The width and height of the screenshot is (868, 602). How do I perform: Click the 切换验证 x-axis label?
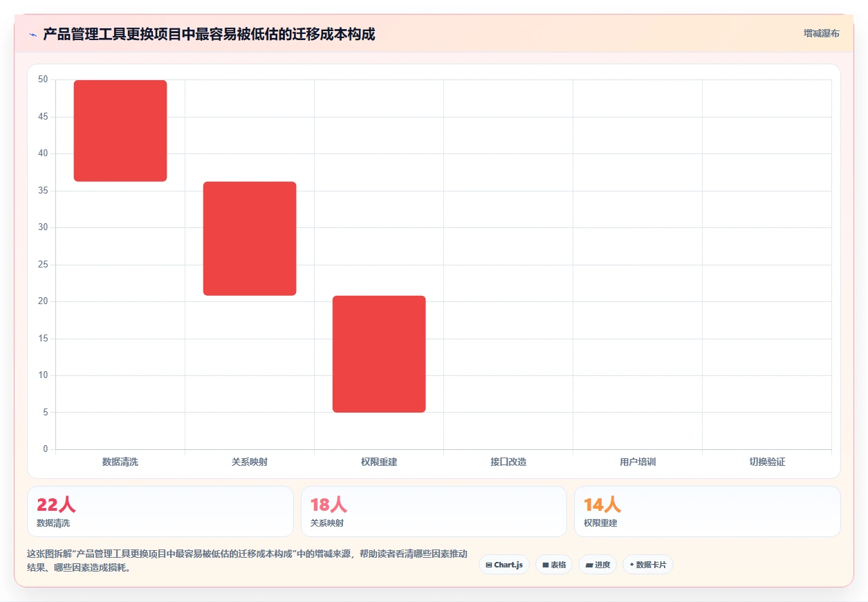[x=767, y=462]
